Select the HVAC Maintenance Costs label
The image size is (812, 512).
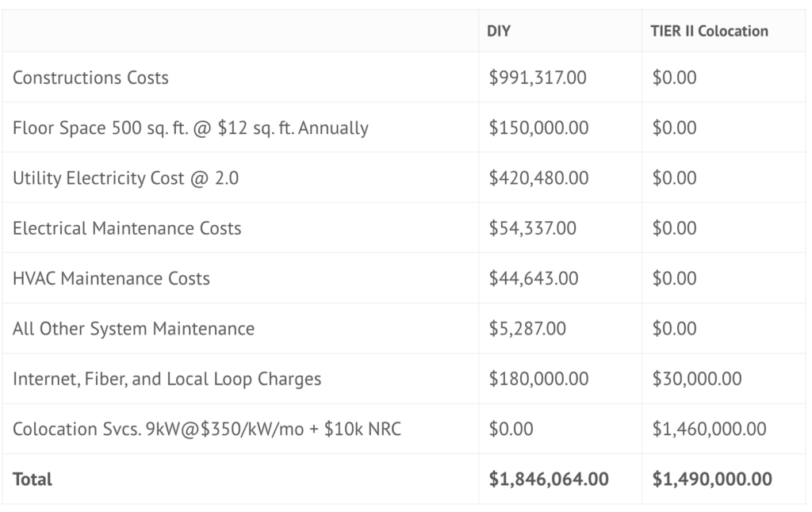111,278
